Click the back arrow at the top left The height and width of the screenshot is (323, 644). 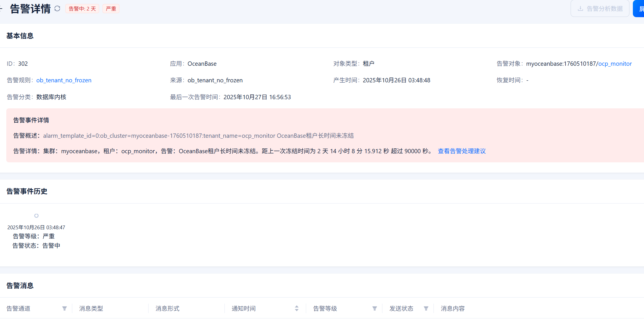point(1,9)
